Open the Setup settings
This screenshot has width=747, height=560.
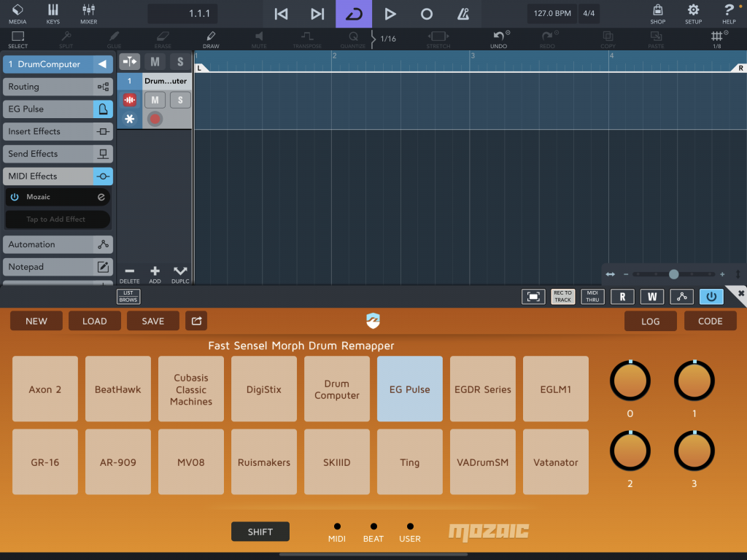click(693, 13)
